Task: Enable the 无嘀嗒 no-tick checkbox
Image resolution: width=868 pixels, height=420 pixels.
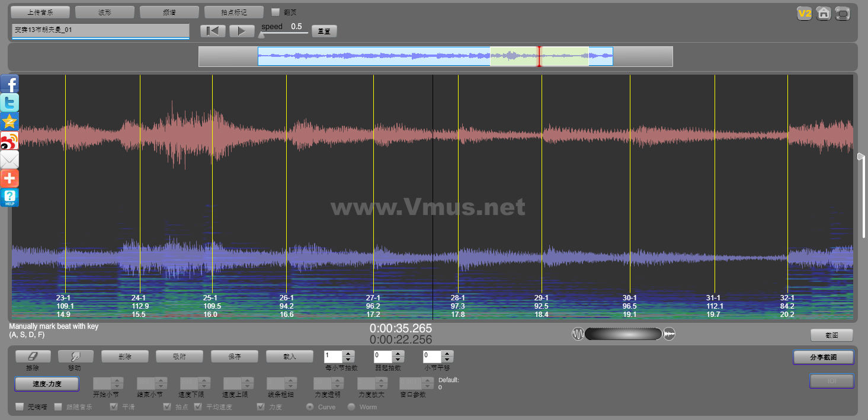Action: [20, 407]
